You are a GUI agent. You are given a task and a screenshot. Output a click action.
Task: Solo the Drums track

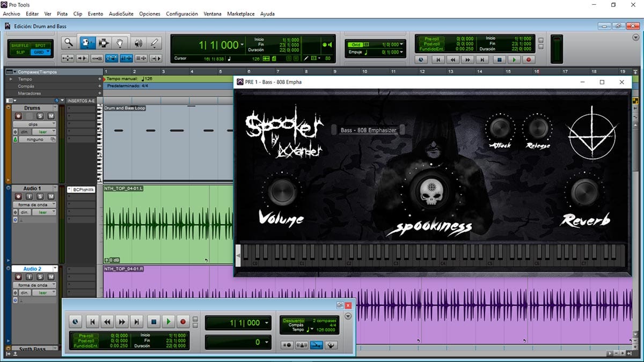tap(40, 116)
